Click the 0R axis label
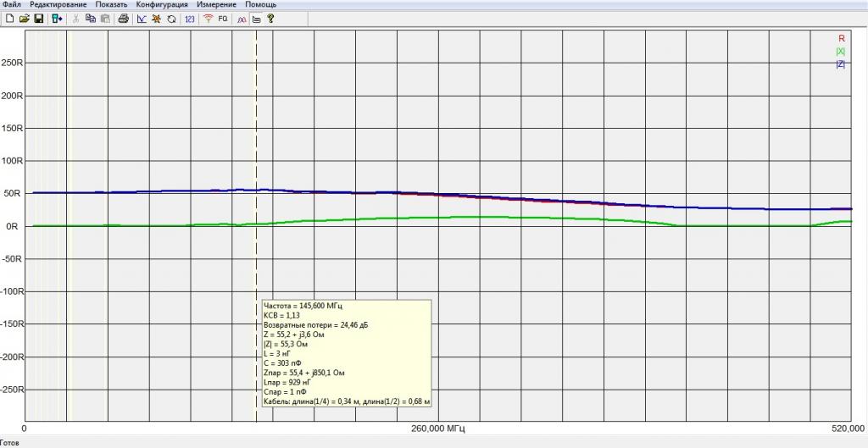Screen dimensions: 868x448 (15, 226)
